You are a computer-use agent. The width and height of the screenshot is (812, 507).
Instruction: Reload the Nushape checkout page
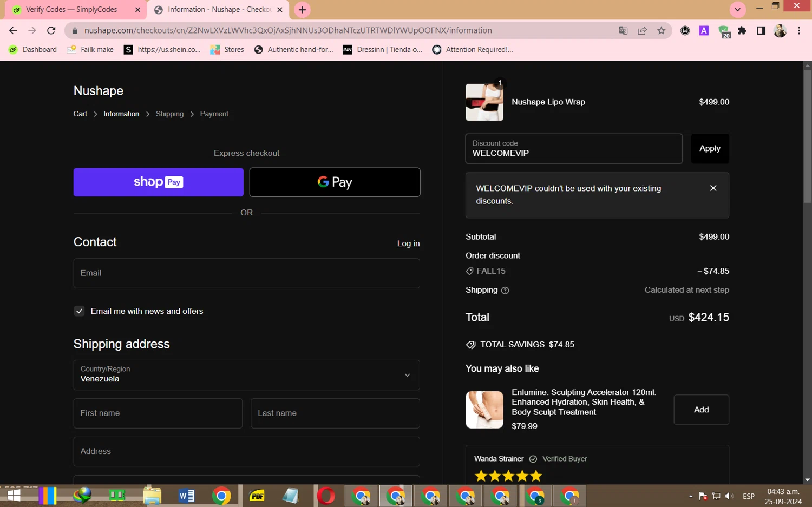click(x=51, y=31)
